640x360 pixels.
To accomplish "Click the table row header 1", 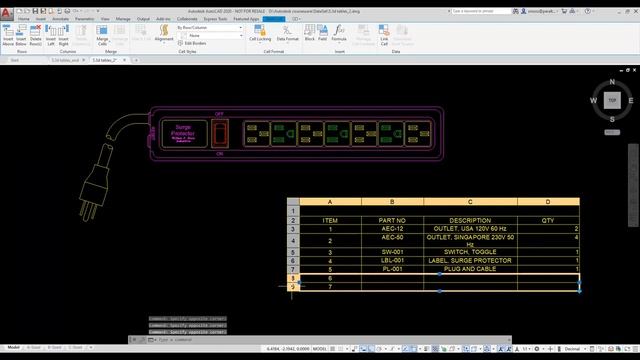I will 293,211.
